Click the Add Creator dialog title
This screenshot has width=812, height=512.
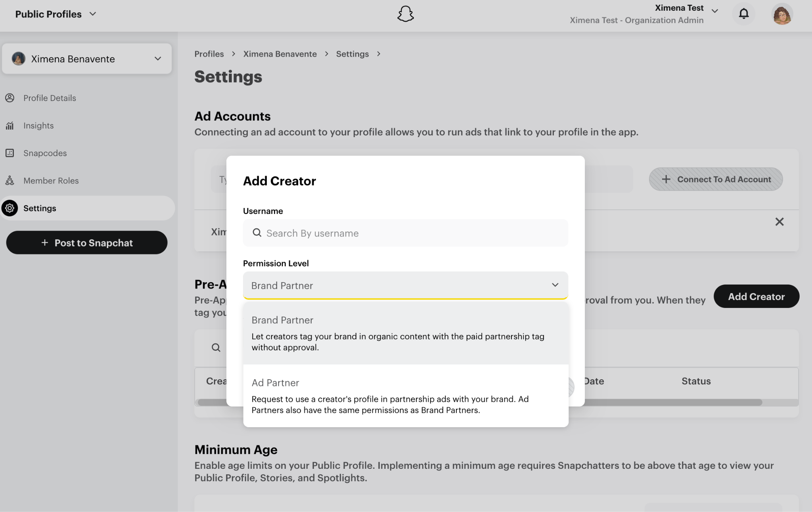pyautogui.click(x=280, y=181)
